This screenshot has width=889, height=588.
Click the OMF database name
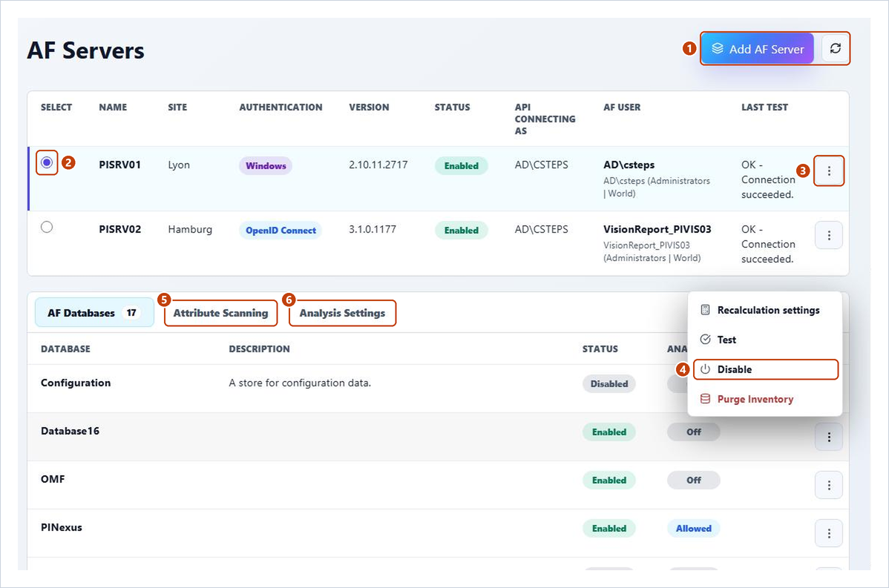53,479
